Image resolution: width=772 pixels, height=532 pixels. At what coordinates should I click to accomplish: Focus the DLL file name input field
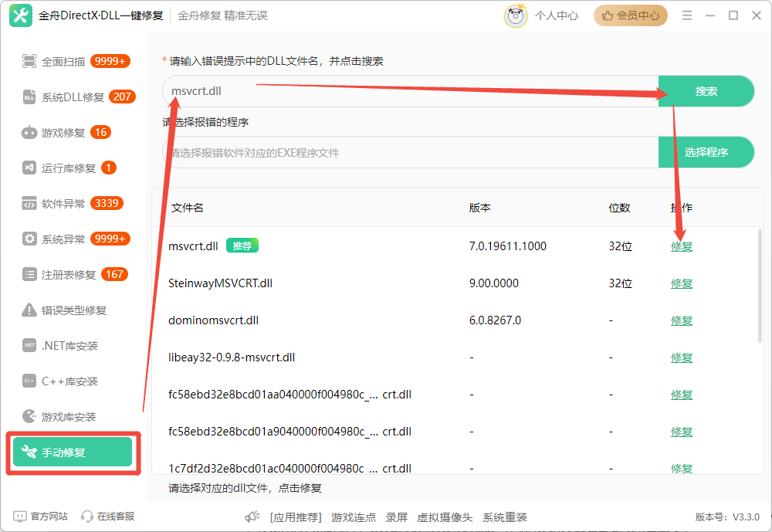411,91
